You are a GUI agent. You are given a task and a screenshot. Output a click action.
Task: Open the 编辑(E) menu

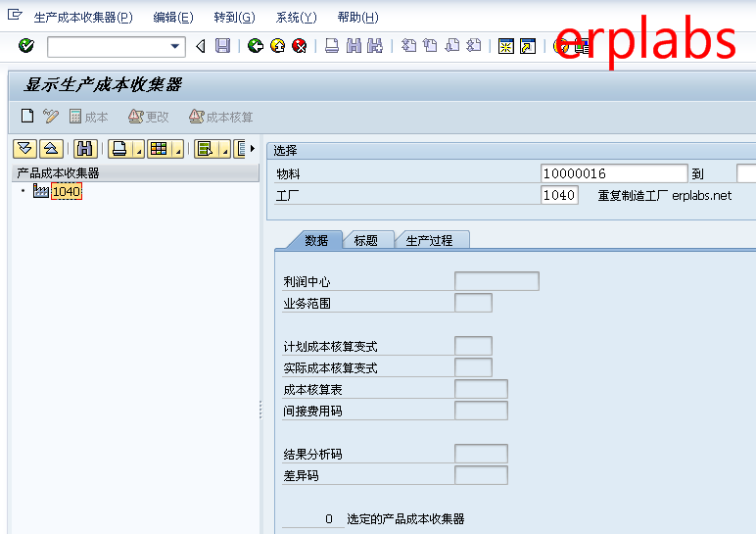173,18
